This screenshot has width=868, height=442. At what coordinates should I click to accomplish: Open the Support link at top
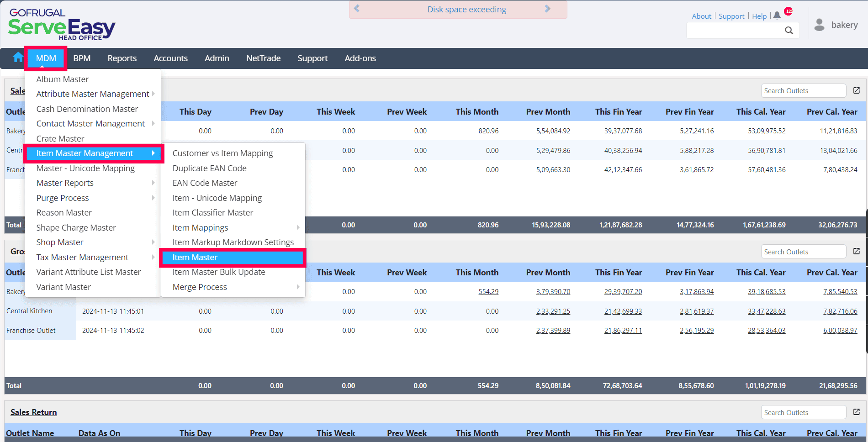731,16
